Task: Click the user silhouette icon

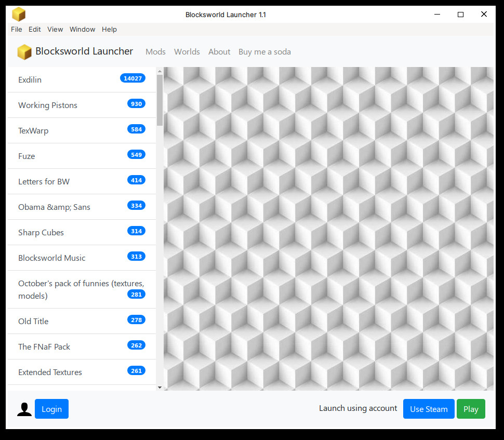Action: click(24, 409)
